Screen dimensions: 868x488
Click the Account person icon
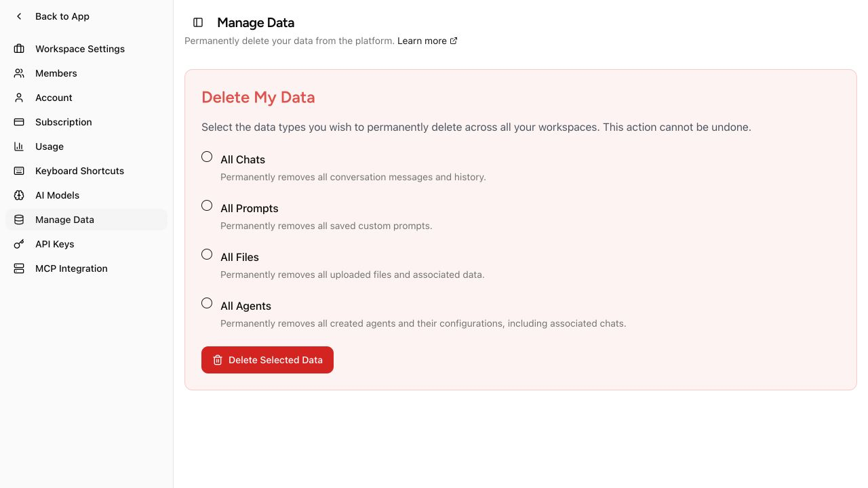pos(19,98)
